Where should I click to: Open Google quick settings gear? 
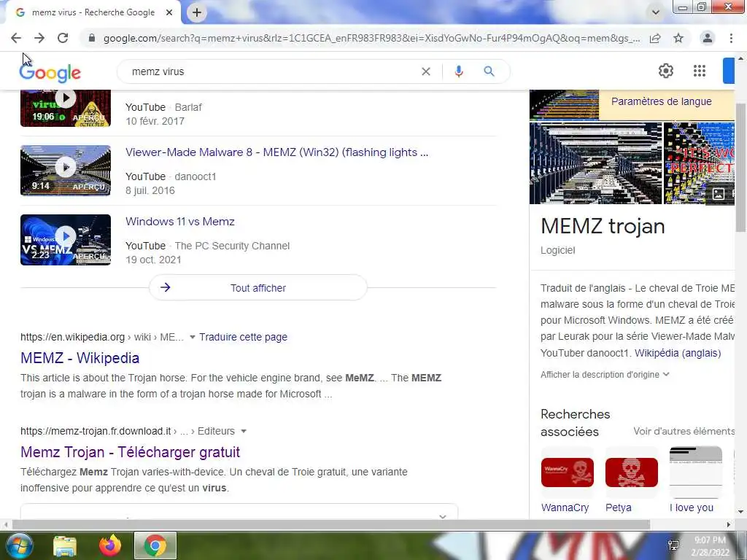coord(665,71)
